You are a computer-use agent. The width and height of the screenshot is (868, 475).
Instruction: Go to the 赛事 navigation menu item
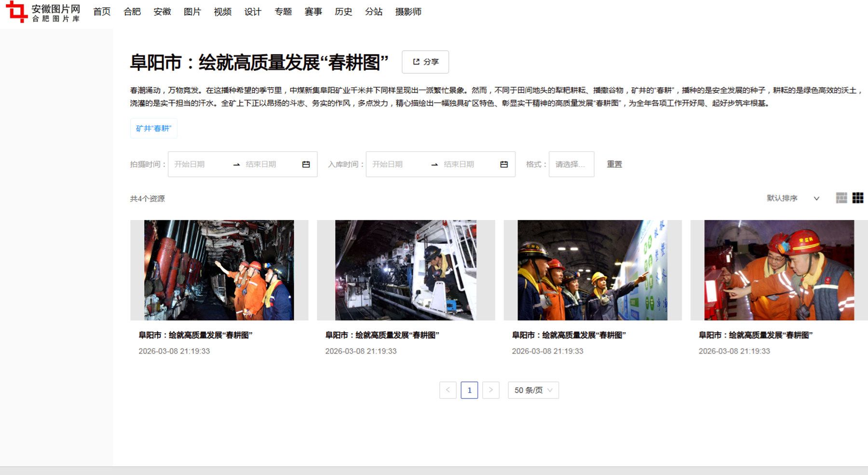tap(313, 12)
